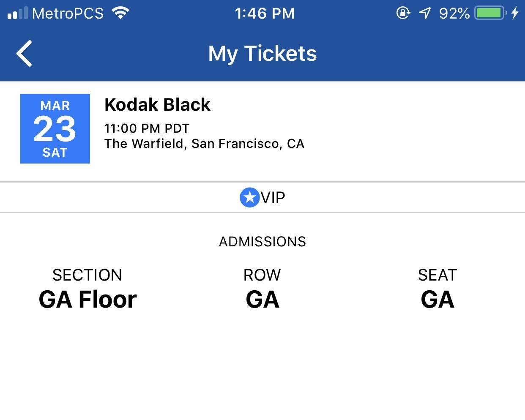Tap the Wi-Fi status icon
Screen dimensions: 525x420
click(120, 14)
